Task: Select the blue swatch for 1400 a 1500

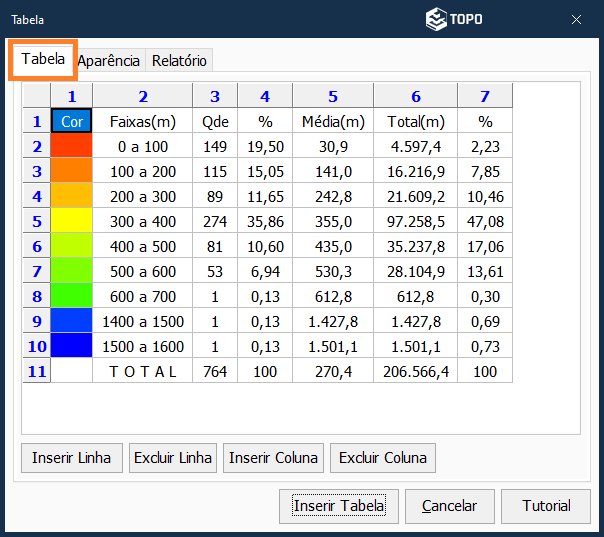Action: point(72,320)
